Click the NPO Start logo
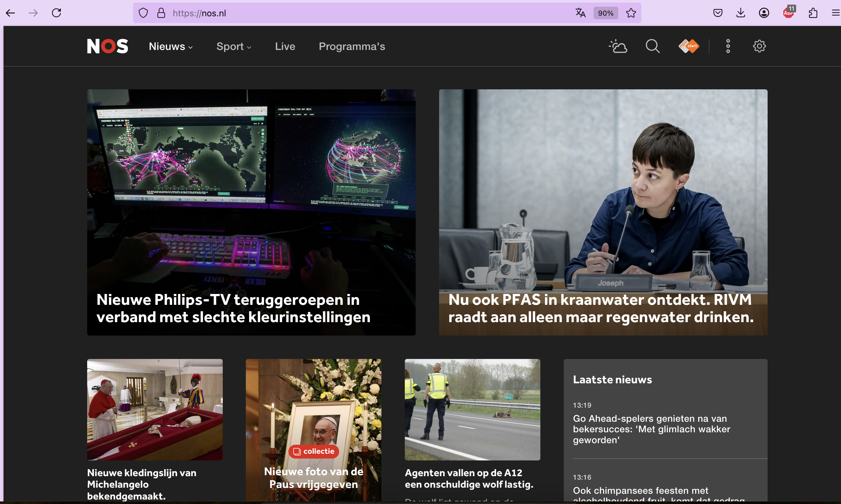 click(689, 46)
